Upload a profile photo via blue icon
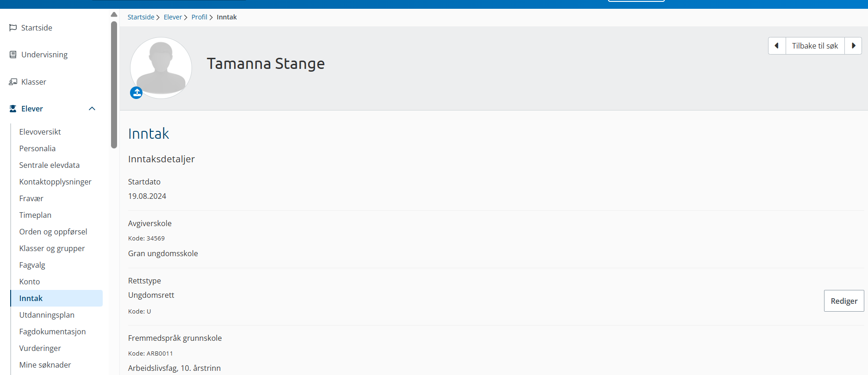 136,93
